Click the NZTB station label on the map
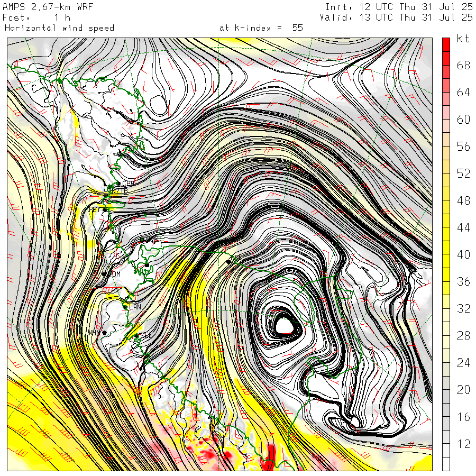Viewport: 476px width, 476px height. [x=120, y=190]
